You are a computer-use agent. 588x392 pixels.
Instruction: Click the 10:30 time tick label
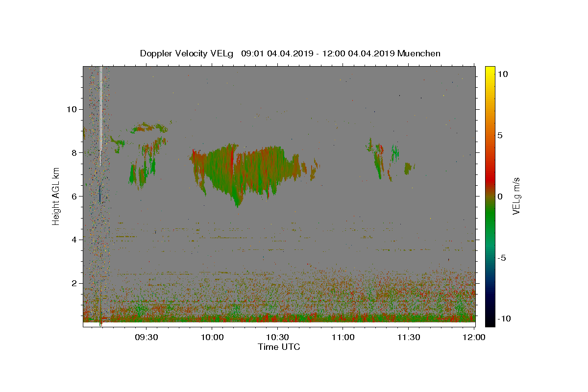pyautogui.click(x=277, y=337)
